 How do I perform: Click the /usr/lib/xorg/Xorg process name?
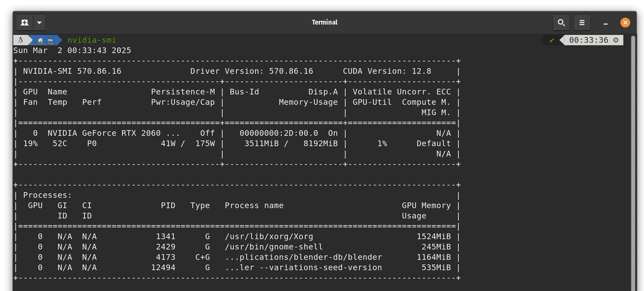click(x=269, y=236)
